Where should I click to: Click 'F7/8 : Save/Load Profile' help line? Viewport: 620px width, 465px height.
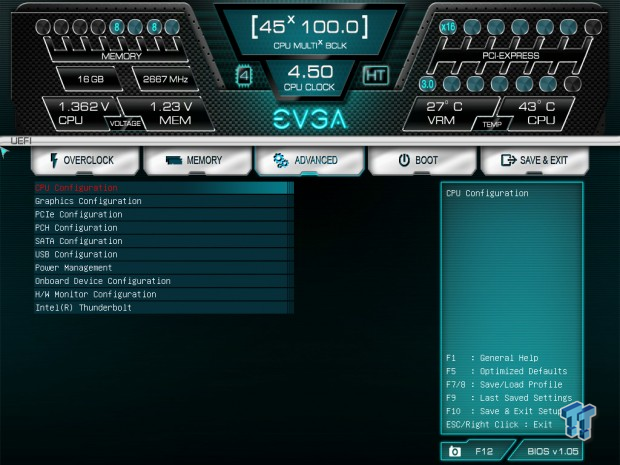[504, 385]
